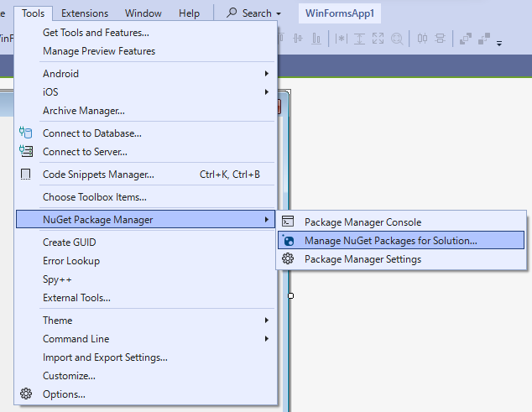Click the Connect to Database icon

pos(25,133)
